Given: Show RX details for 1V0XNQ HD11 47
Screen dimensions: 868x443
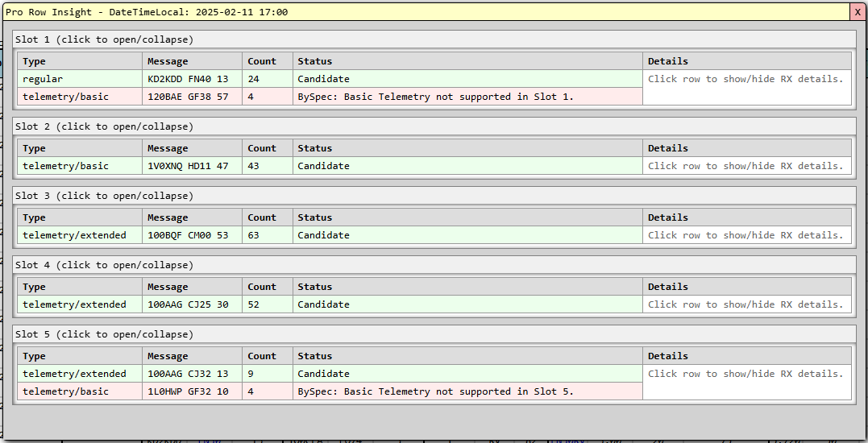Looking at the screenshot, I should coord(188,166).
